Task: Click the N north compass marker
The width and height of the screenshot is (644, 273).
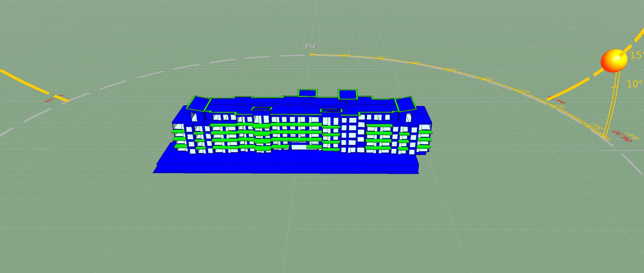Action: 311,46
